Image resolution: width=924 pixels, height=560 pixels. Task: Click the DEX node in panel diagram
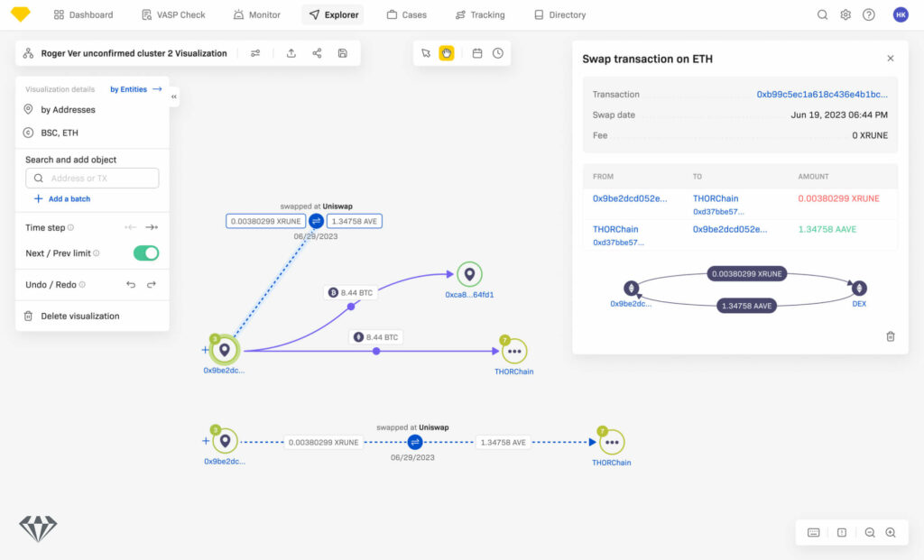point(859,288)
